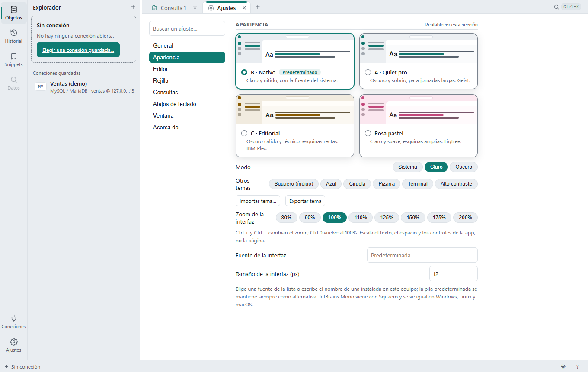Open the Historial panel
Image resolution: width=588 pixels, height=372 pixels.
click(14, 36)
